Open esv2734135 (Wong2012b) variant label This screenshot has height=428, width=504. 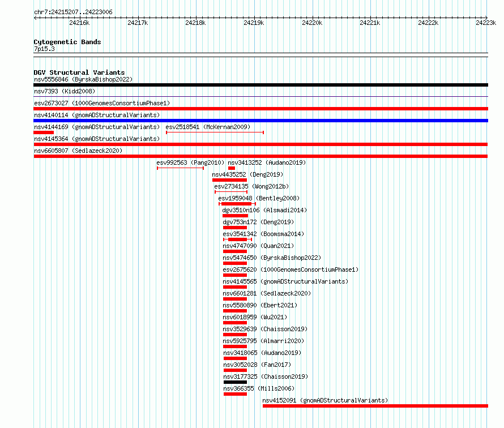(x=251, y=186)
